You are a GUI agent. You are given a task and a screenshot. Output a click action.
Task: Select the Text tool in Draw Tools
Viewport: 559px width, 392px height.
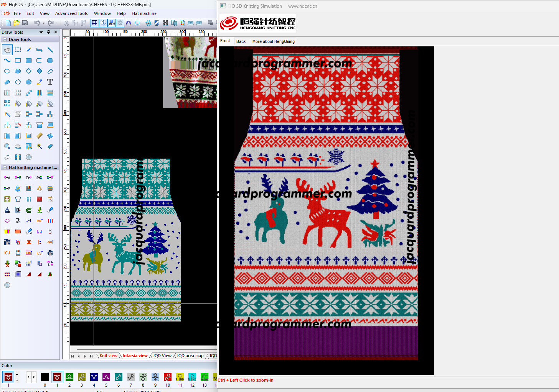coord(50,82)
